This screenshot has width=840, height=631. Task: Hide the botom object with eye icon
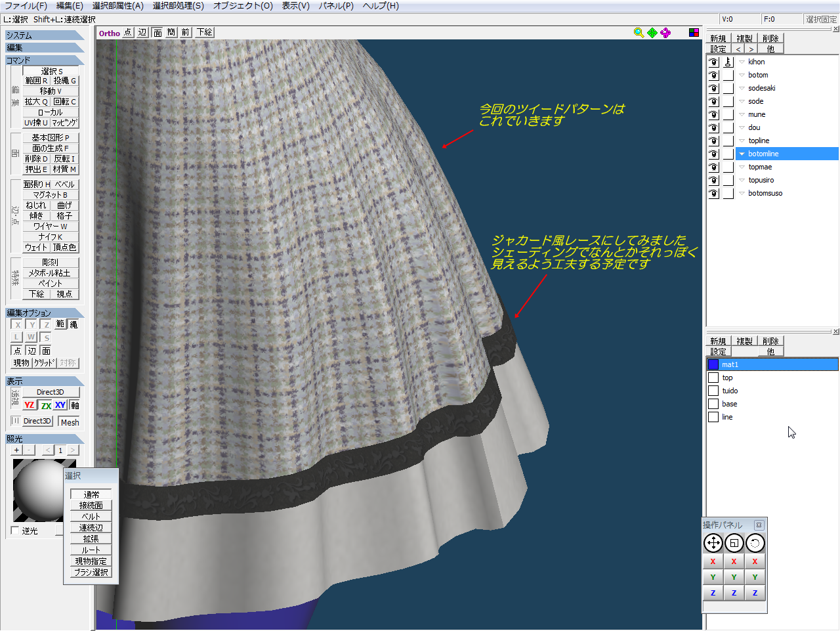(713, 75)
